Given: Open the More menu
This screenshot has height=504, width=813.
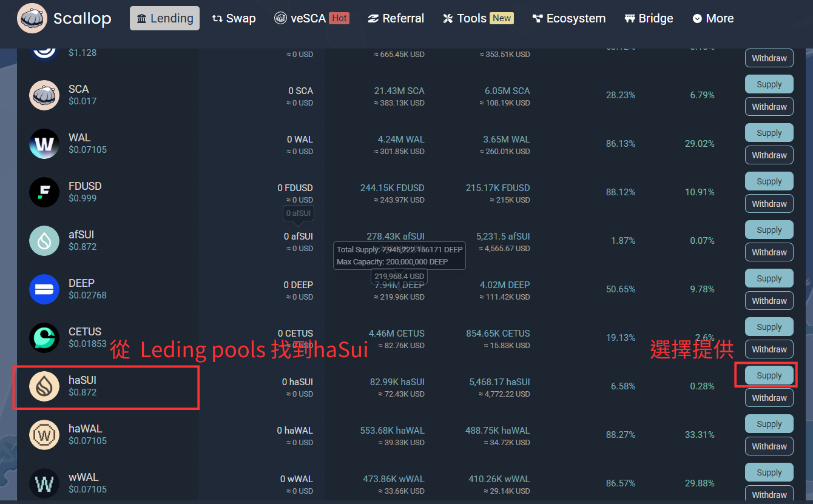Looking at the screenshot, I should [x=713, y=18].
